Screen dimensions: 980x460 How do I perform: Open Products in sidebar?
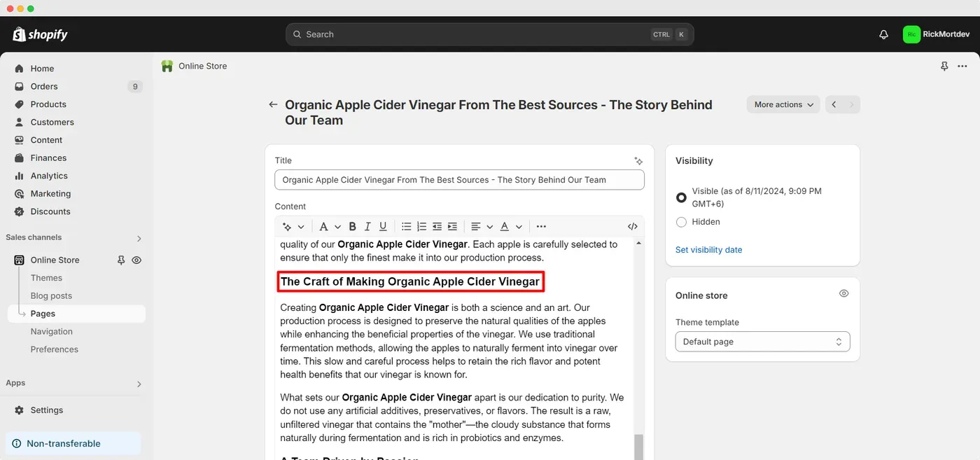[48, 104]
